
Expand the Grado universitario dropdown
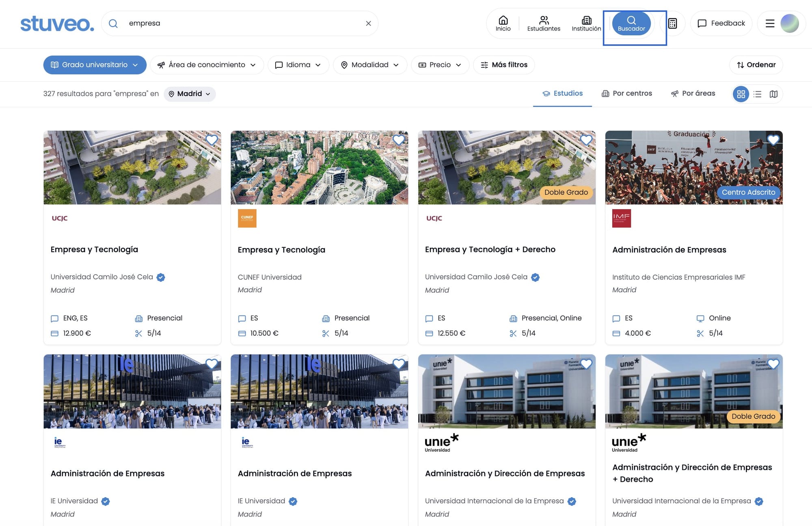coord(95,65)
